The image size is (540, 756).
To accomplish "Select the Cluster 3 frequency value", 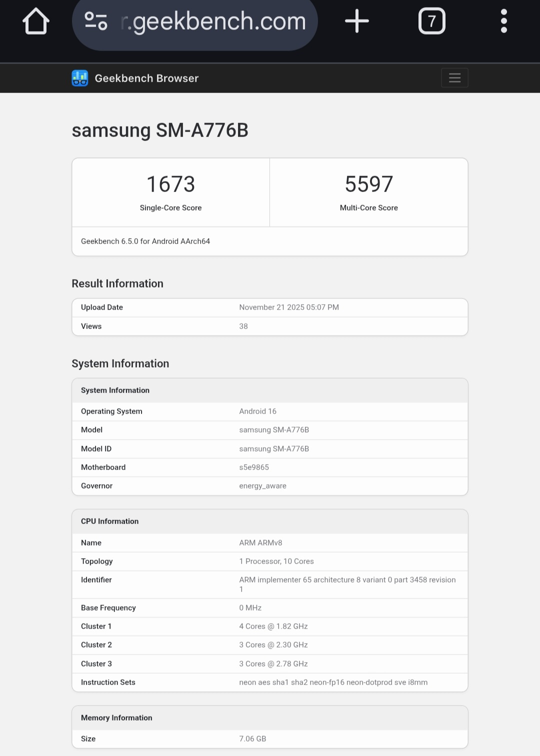I will pyautogui.click(x=273, y=663).
